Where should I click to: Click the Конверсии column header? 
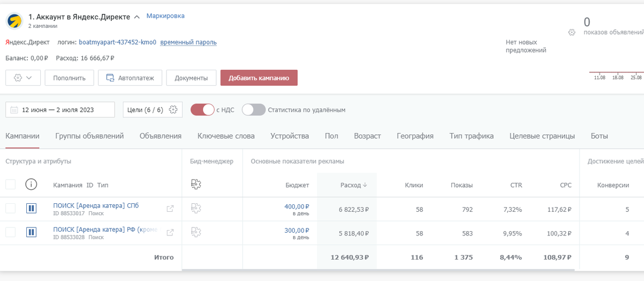[x=613, y=185]
